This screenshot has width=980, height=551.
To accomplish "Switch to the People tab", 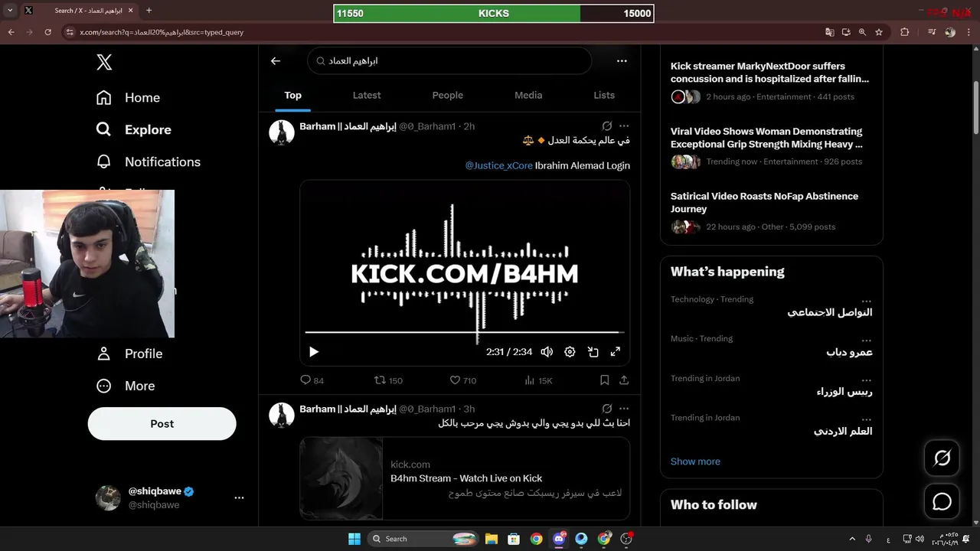I will click(448, 96).
